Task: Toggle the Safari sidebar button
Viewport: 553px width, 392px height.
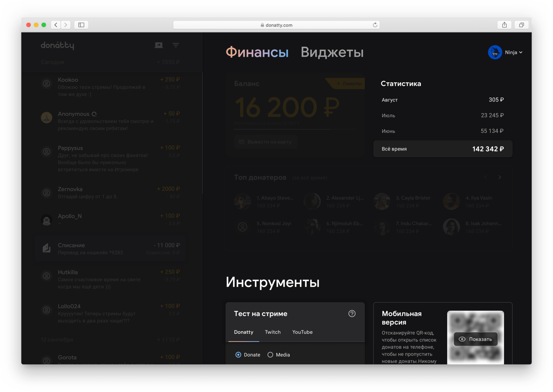Action: [81, 25]
